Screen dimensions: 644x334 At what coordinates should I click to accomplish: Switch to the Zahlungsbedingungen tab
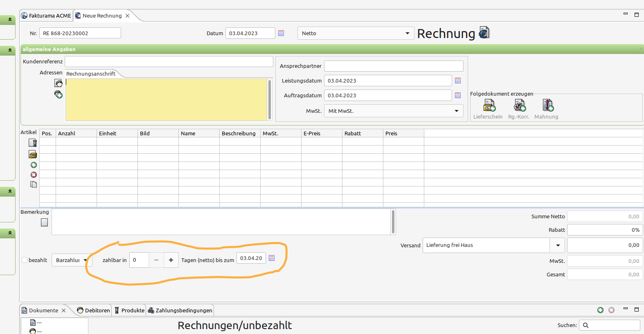(180, 310)
